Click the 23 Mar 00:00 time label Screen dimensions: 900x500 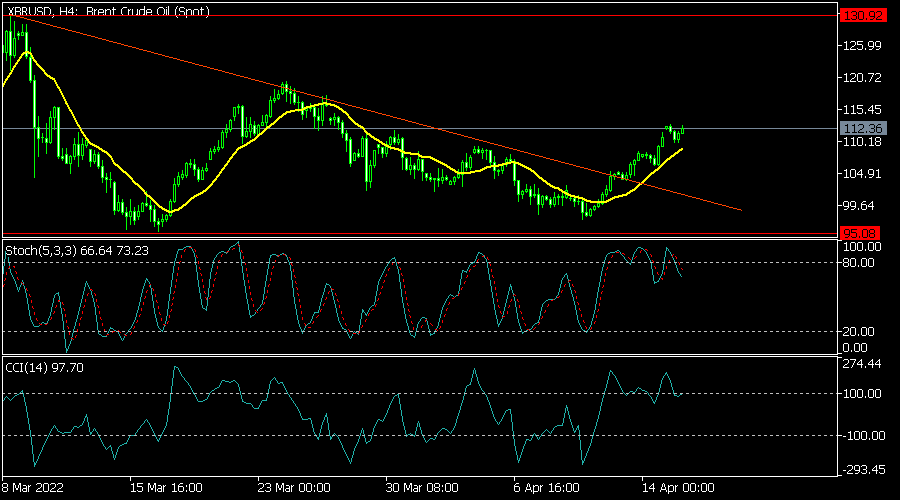(x=294, y=488)
